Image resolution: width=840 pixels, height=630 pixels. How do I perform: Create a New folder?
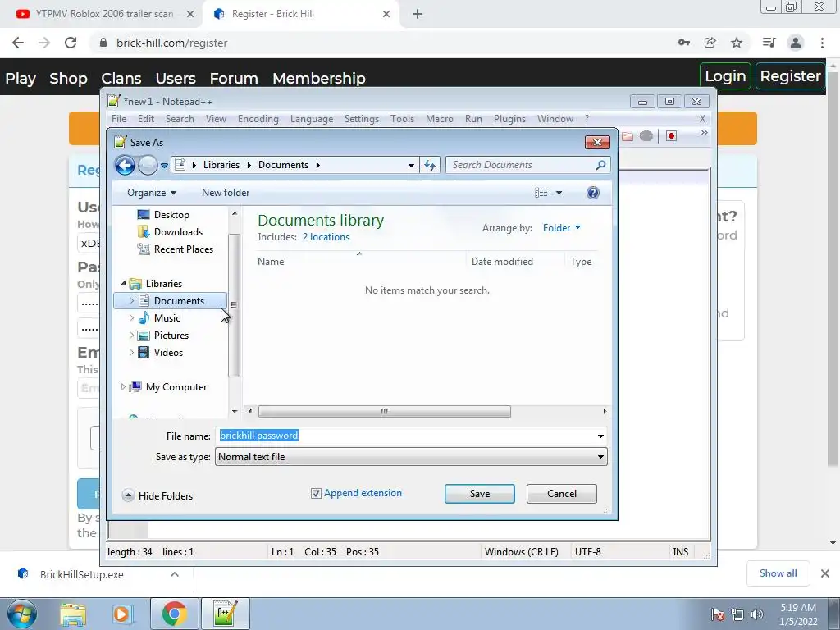click(x=226, y=193)
